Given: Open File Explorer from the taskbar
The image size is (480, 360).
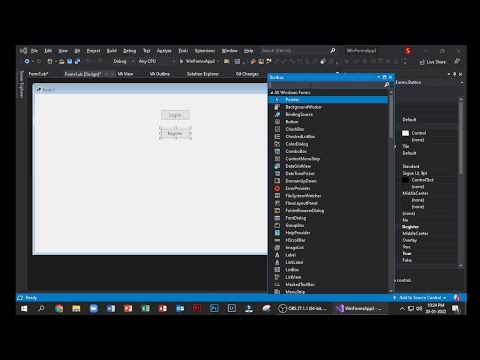Looking at the screenshot, I should pyautogui.click(x=76, y=309).
